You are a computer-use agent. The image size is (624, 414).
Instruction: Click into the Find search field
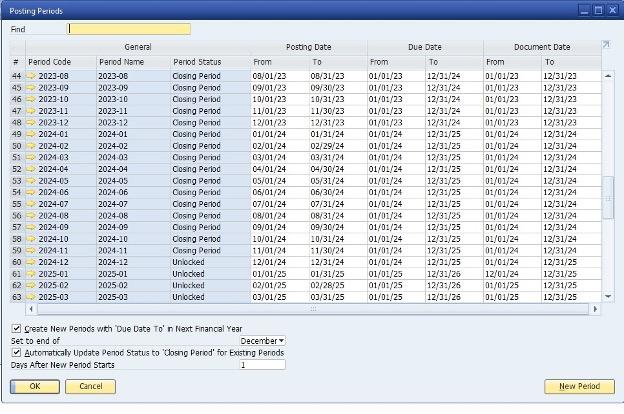pyautogui.click(x=128, y=29)
